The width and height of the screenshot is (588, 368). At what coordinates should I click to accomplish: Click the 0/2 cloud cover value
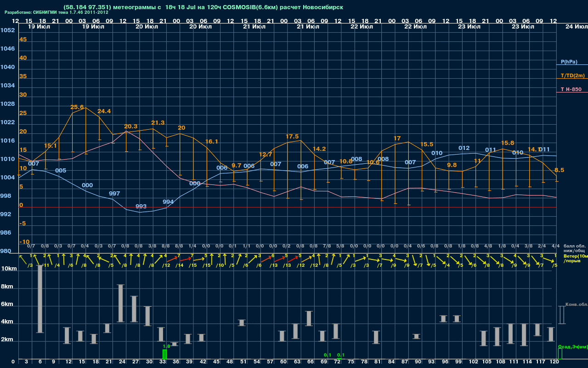[287, 246]
